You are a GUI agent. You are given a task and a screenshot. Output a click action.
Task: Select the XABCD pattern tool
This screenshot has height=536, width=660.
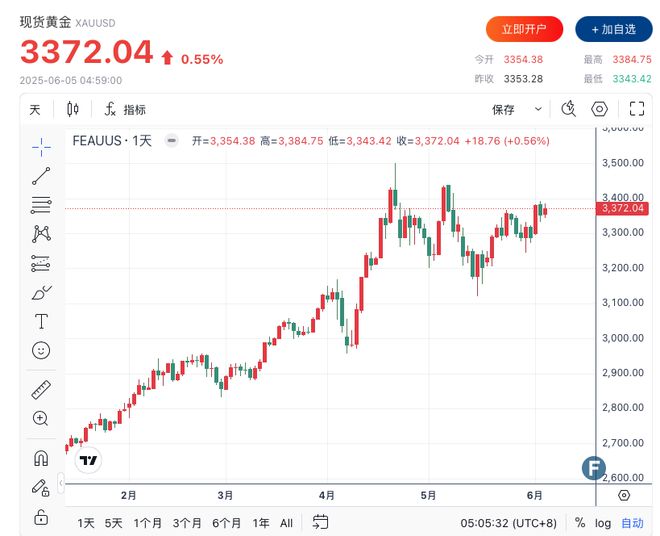[x=41, y=234]
